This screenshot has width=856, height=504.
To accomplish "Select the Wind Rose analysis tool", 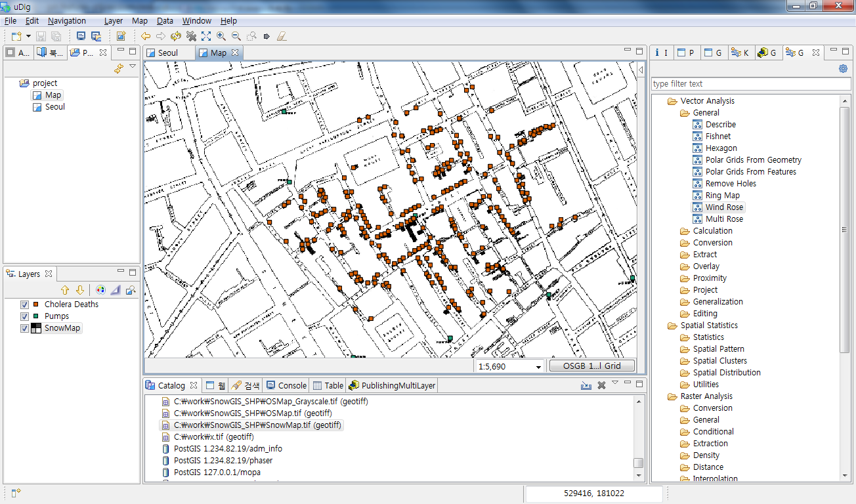I will [723, 207].
